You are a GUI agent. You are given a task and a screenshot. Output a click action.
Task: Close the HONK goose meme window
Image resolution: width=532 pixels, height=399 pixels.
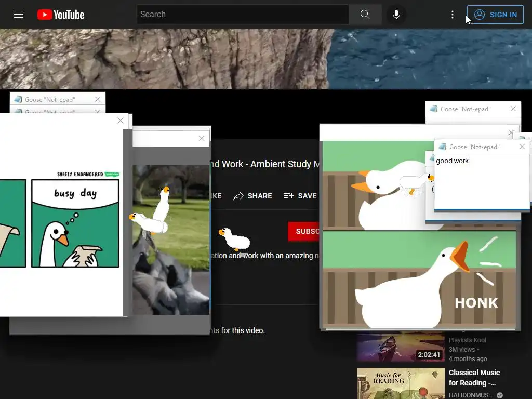tap(511, 132)
